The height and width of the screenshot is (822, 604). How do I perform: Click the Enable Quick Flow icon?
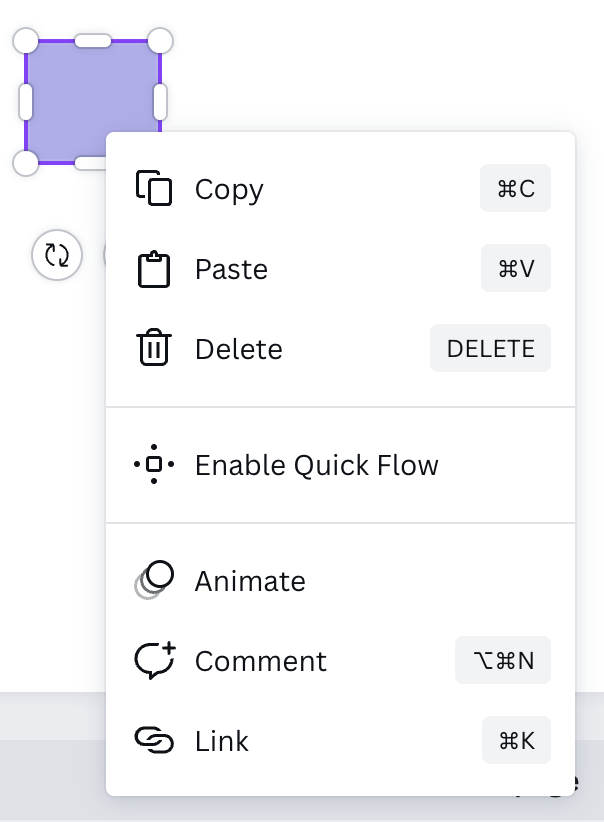pyautogui.click(x=154, y=464)
